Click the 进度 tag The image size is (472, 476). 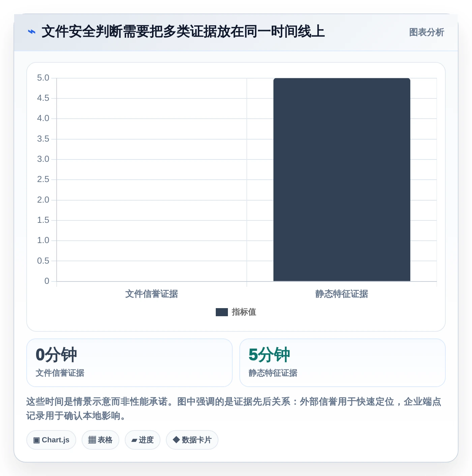(x=143, y=440)
